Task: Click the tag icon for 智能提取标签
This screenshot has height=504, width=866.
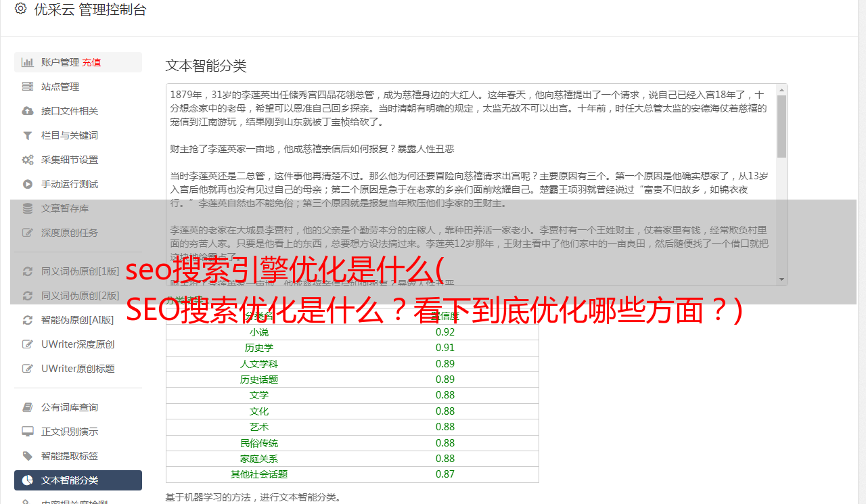Action: (x=28, y=456)
